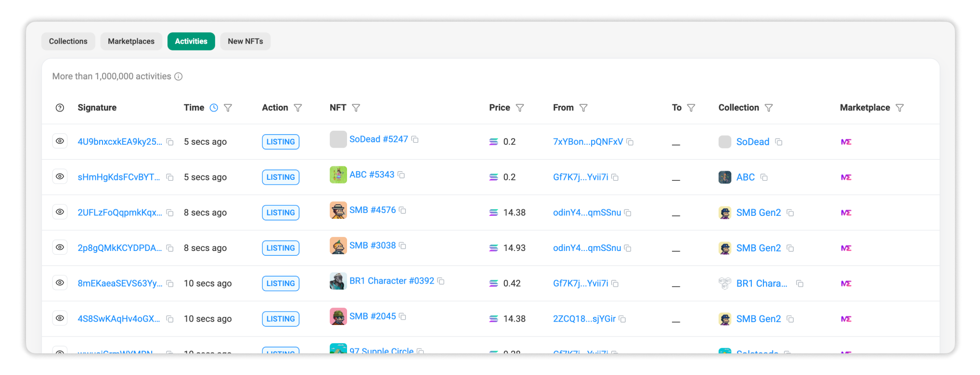The image size is (980, 375).
Task: Click the LISTING badge in SMB #3038 row
Action: pyautogui.click(x=281, y=248)
